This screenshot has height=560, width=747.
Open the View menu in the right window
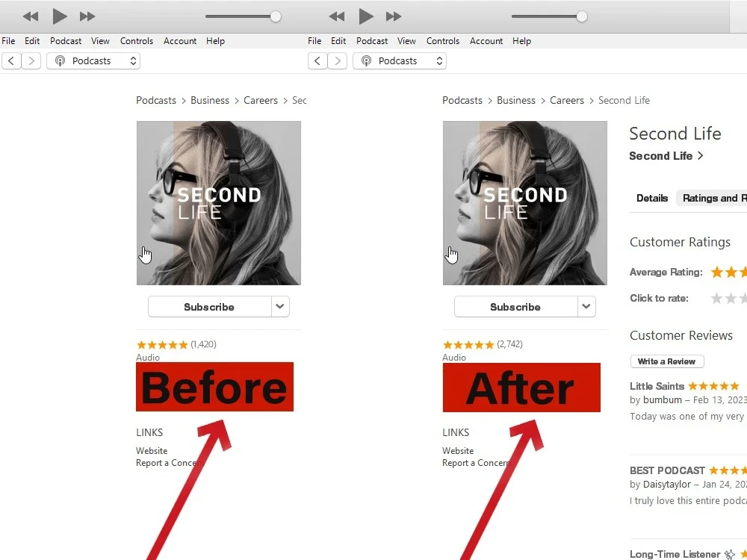click(x=406, y=41)
